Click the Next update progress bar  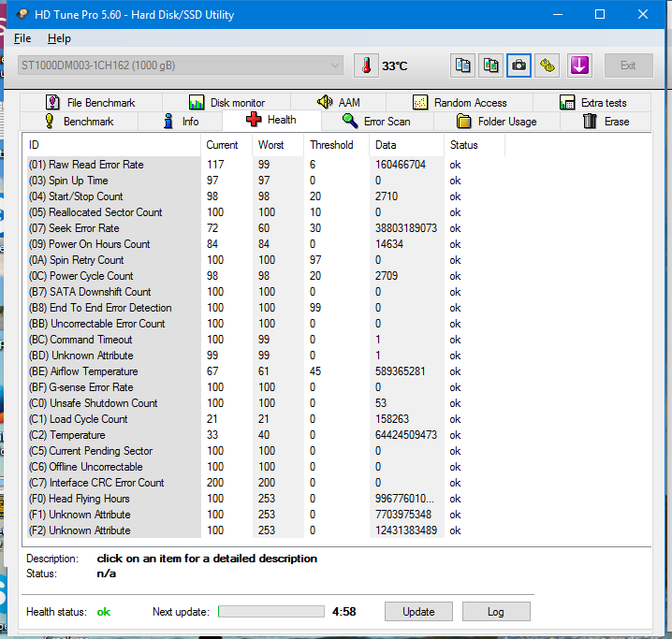coord(271,612)
